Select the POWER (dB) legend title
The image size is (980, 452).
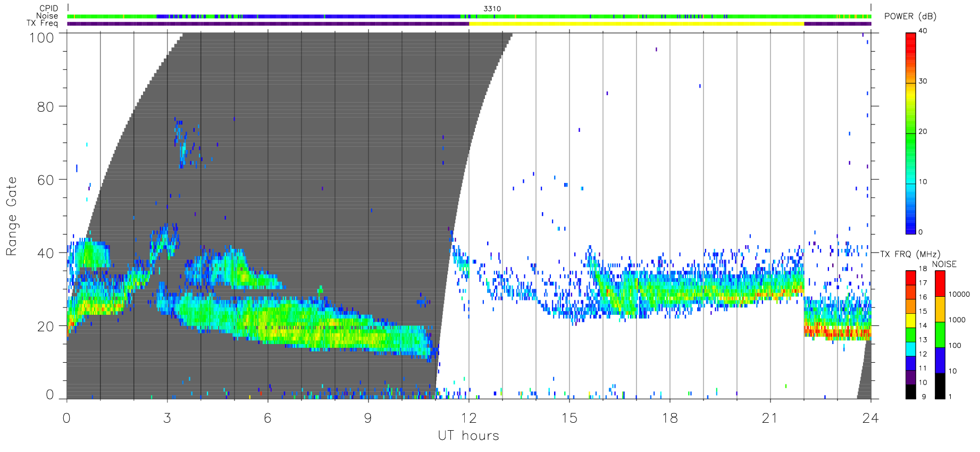pyautogui.click(x=910, y=16)
